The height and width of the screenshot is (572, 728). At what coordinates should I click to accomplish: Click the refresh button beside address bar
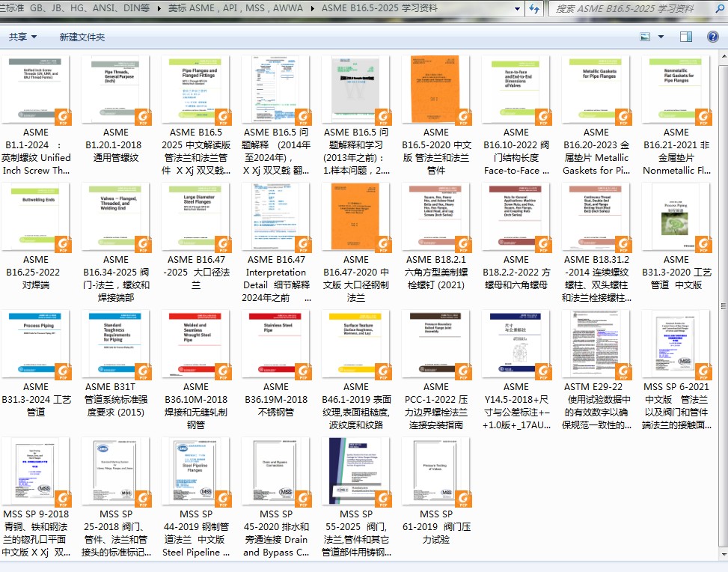(534, 8)
